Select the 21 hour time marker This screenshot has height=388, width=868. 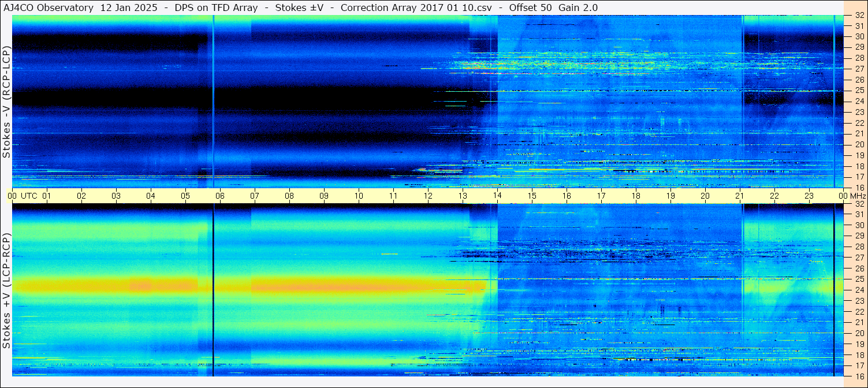[x=740, y=196]
